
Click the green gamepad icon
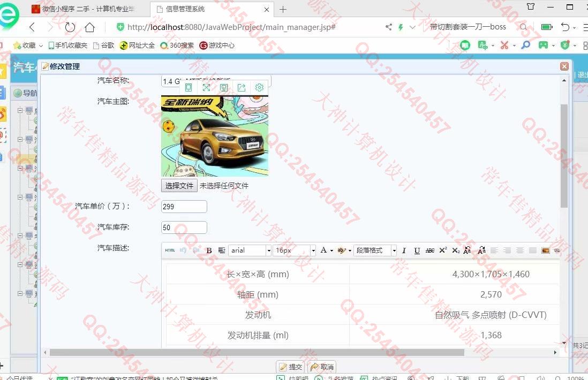click(x=543, y=45)
